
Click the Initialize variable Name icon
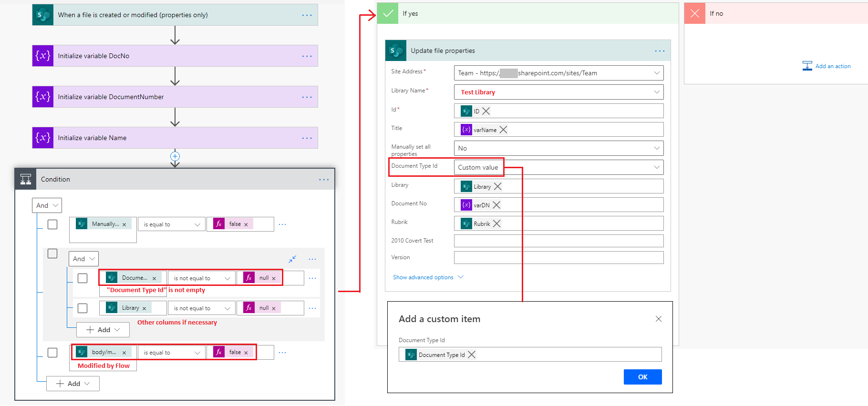pos(43,138)
